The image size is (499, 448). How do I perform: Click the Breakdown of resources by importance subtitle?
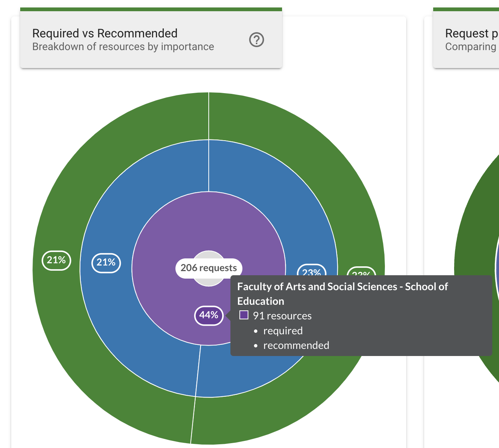click(123, 46)
